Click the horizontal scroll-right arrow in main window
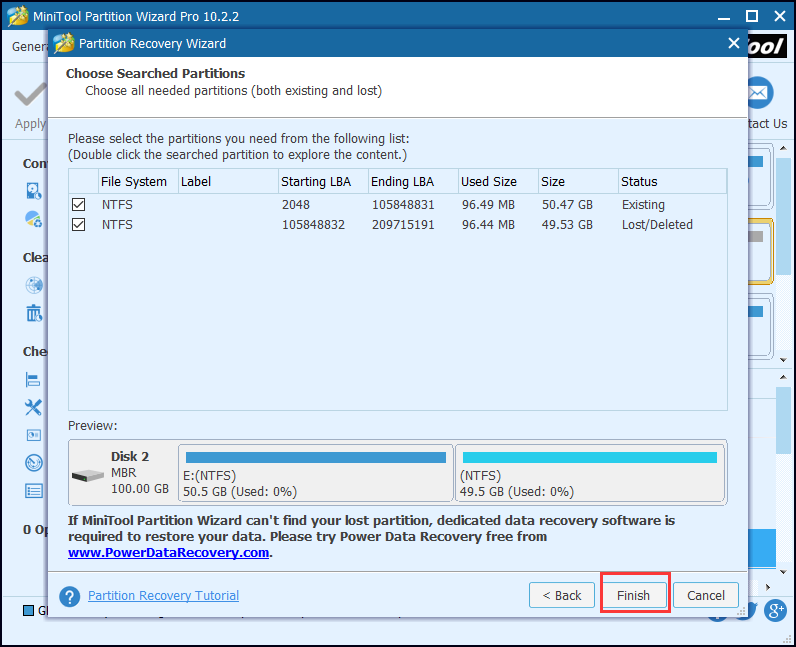 tap(768, 587)
